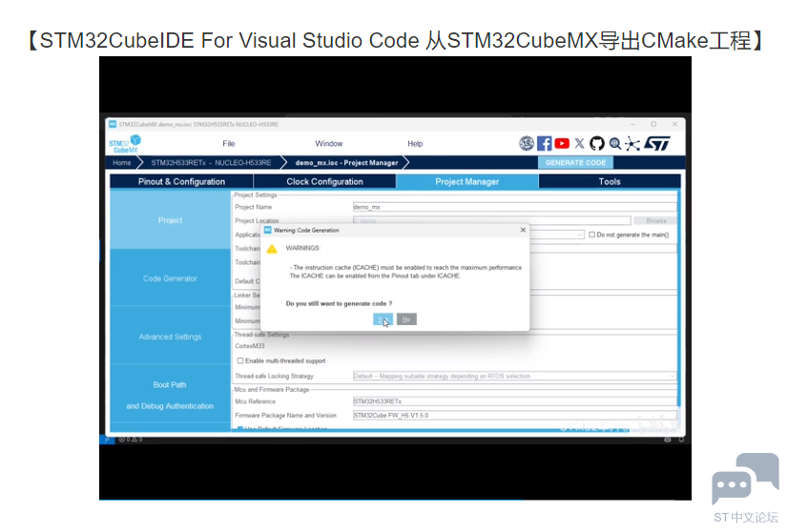Image resolution: width=787 pixels, height=532 pixels.
Task: Click the errors and warnings status indicator
Action: pos(131,440)
